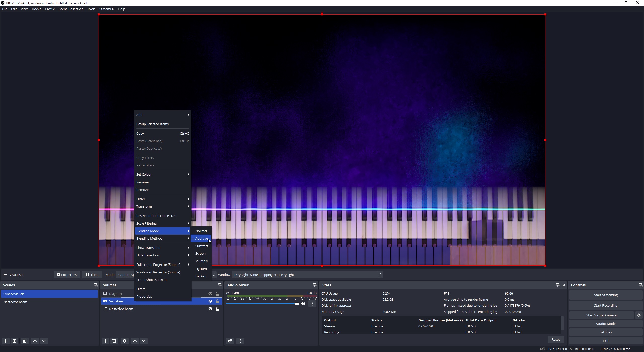Remove selected source with trash icon

114,341
